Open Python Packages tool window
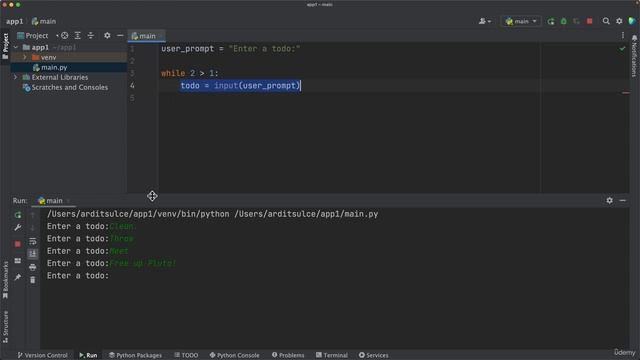 pyautogui.click(x=135, y=355)
